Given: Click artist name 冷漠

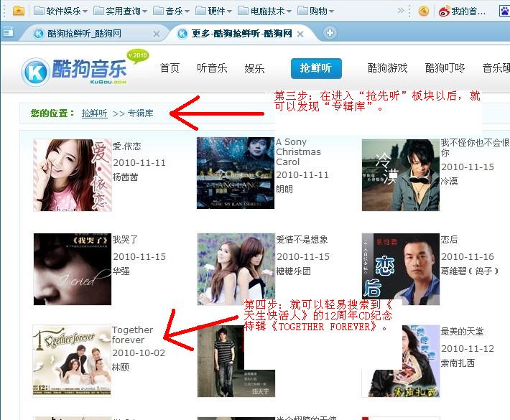Looking at the screenshot, I should 449,181.
